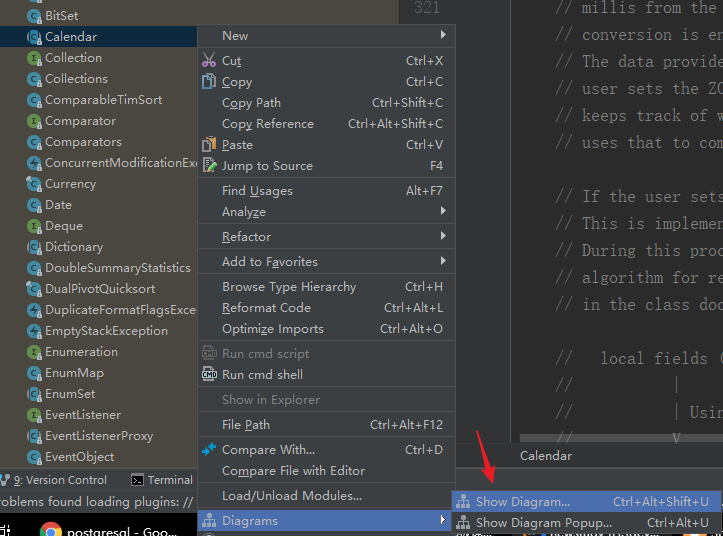Select EventListenerProxy in project tree

coord(98,436)
